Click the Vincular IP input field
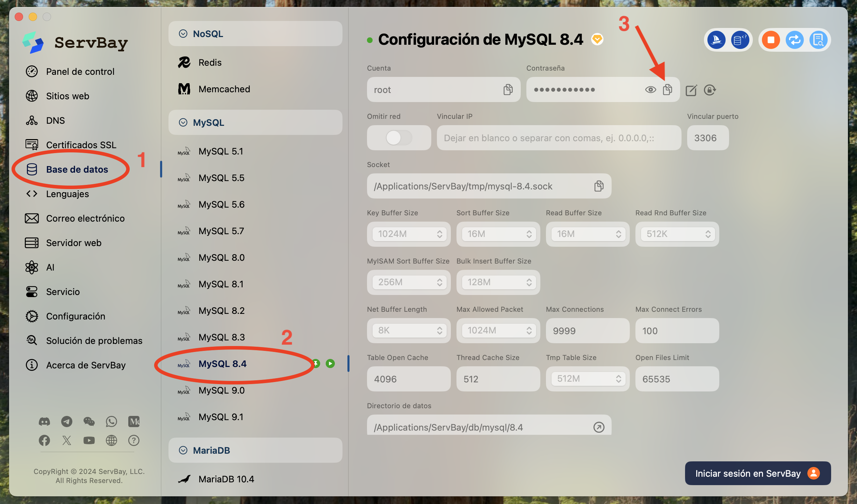This screenshot has width=857, height=504. [x=559, y=138]
